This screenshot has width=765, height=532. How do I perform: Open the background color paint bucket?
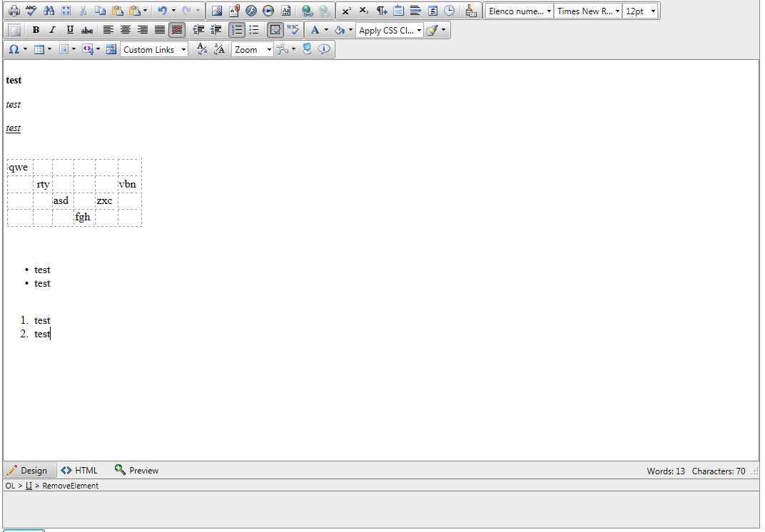pyautogui.click(x=340, y=30)
